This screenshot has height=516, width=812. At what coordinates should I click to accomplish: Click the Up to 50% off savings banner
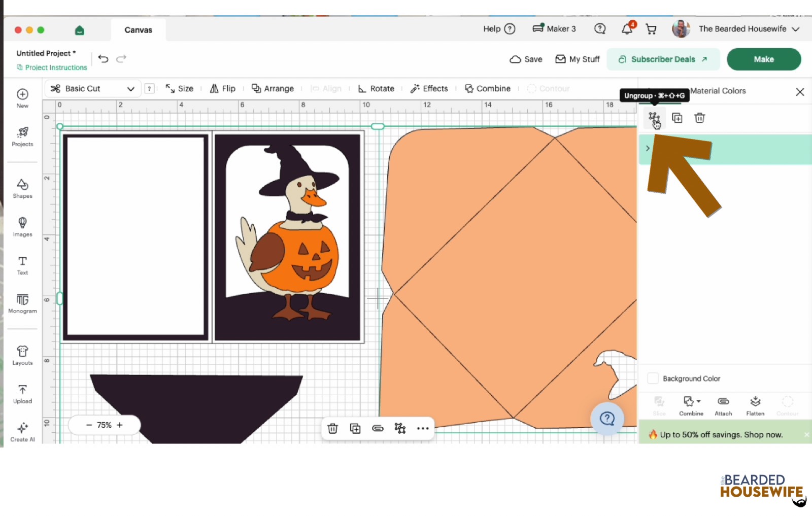(721, 435)
